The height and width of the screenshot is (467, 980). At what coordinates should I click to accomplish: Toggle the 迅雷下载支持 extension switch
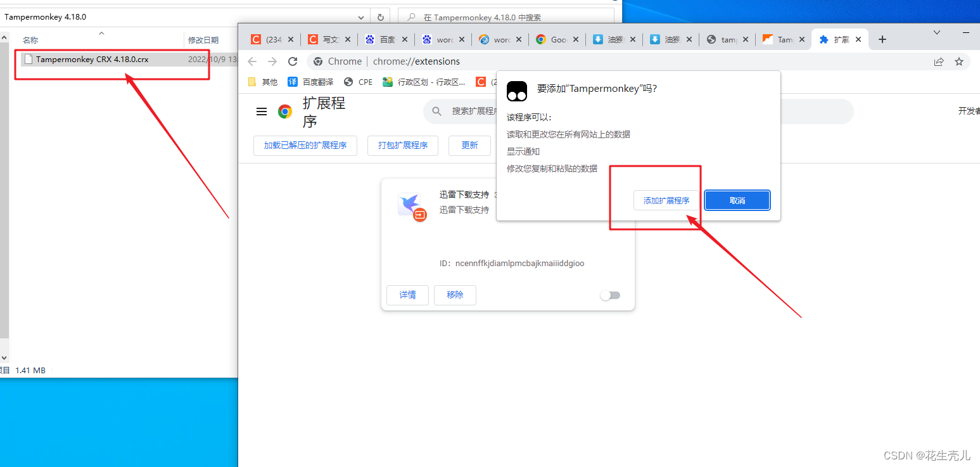611,295
